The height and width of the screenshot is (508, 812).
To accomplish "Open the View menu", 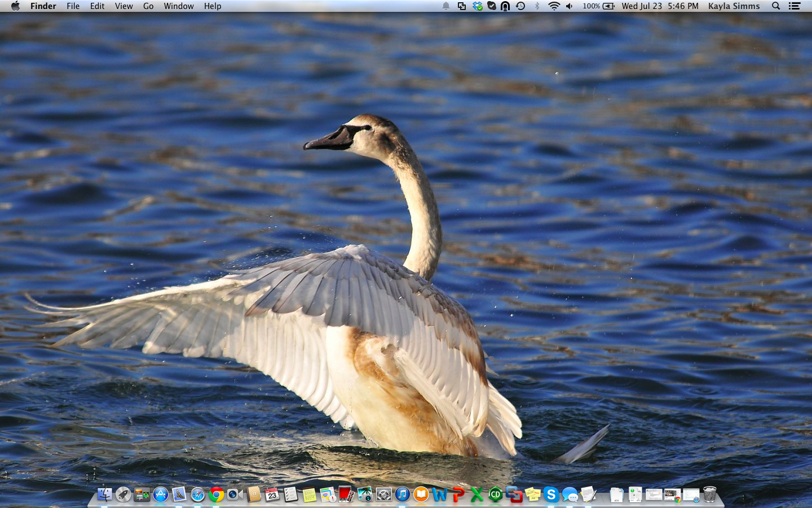I will [x=124, y=6].
